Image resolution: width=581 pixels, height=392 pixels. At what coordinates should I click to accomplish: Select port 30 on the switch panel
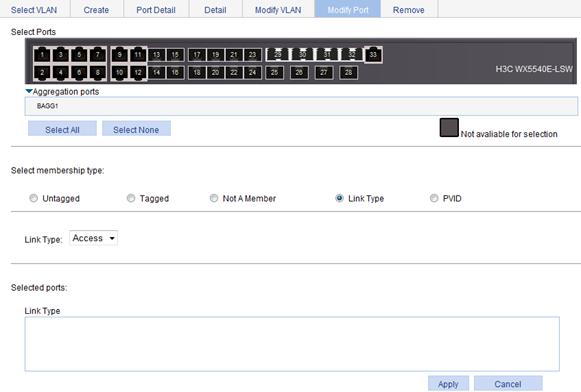tap(302, 54)
